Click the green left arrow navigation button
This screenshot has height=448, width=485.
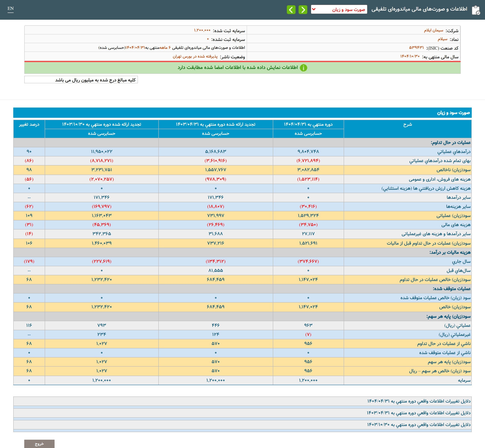point(291,10)
